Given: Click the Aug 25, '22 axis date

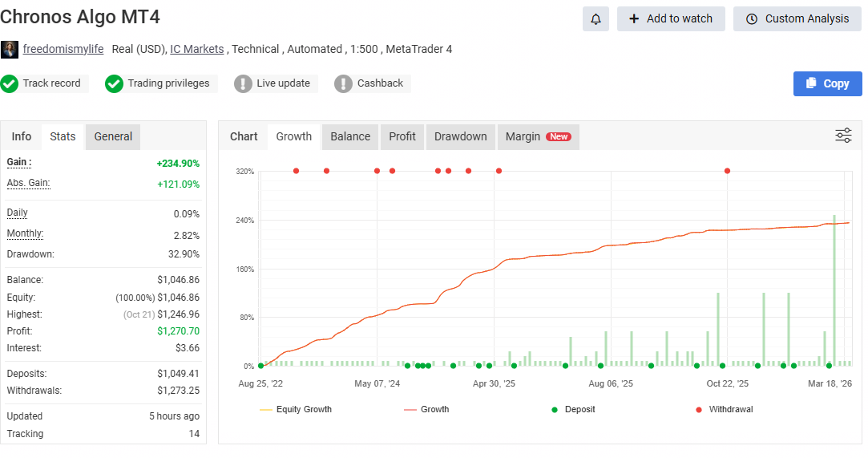Looking at the screenshot, I should point(260,383).
